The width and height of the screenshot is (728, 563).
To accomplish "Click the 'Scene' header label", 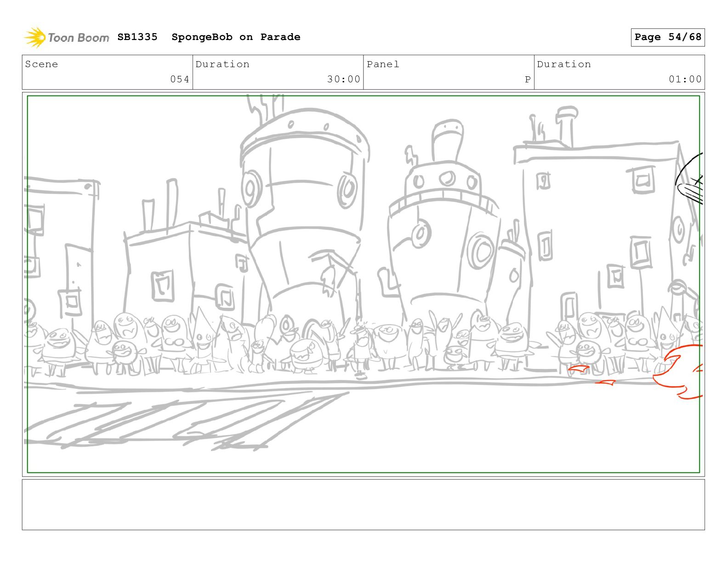I will [x=42, y=64].
